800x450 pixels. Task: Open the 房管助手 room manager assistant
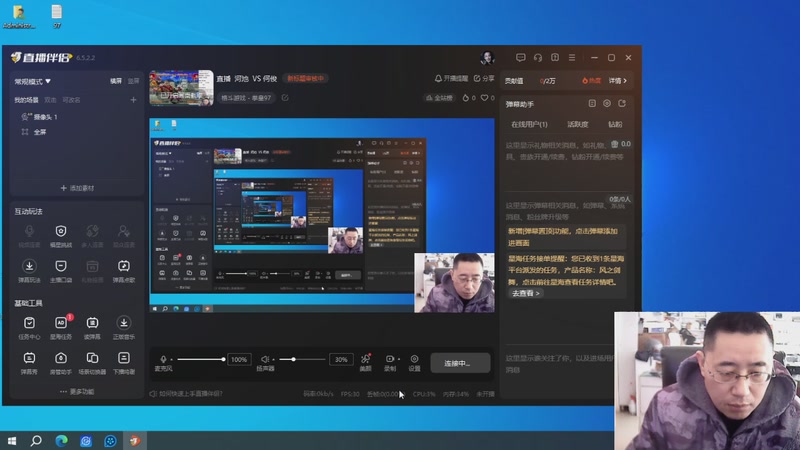click(x=61, y=363)
